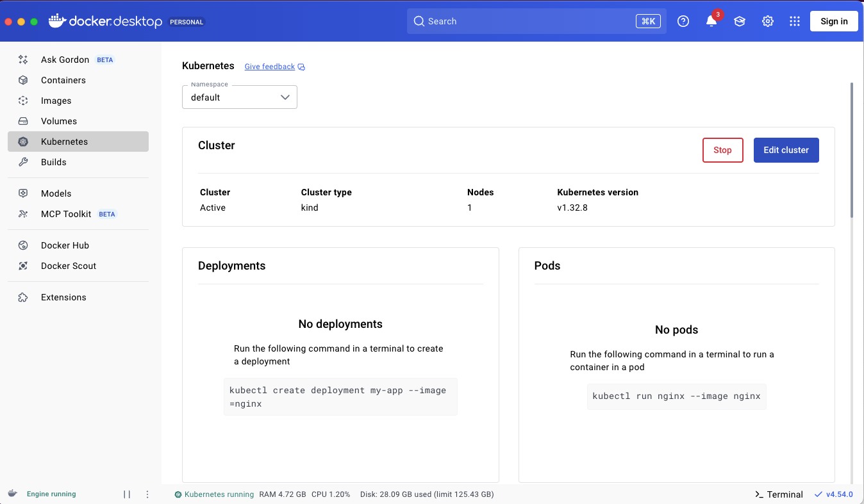This screenshot has width=864, height=504.
Task: Pause the engine using pause icon
Action: (x=127, y=494)
